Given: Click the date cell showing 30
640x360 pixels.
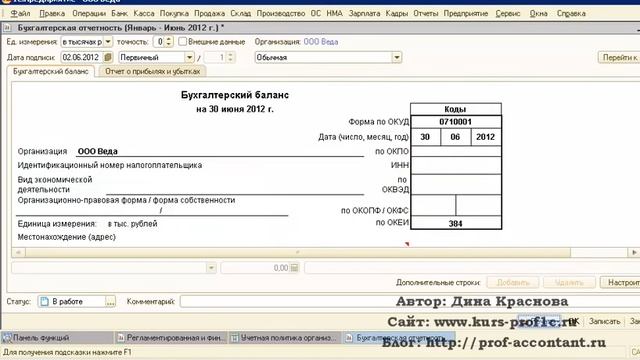Looking at the screenshot, I should [425, 137].
